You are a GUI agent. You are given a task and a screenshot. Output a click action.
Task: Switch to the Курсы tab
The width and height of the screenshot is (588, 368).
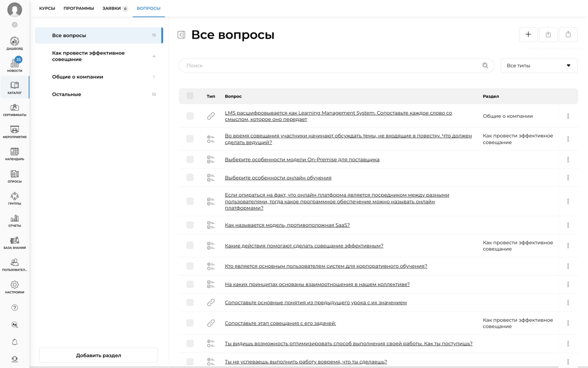47,9
